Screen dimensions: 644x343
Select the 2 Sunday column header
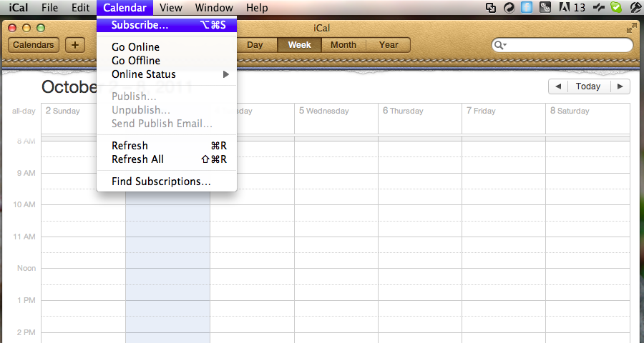click(x=63, y=111)
